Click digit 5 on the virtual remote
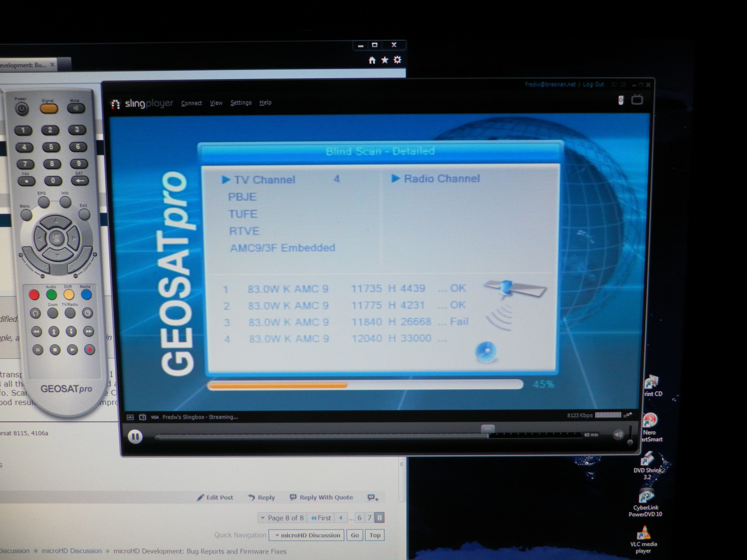 (x=51, y=147)
